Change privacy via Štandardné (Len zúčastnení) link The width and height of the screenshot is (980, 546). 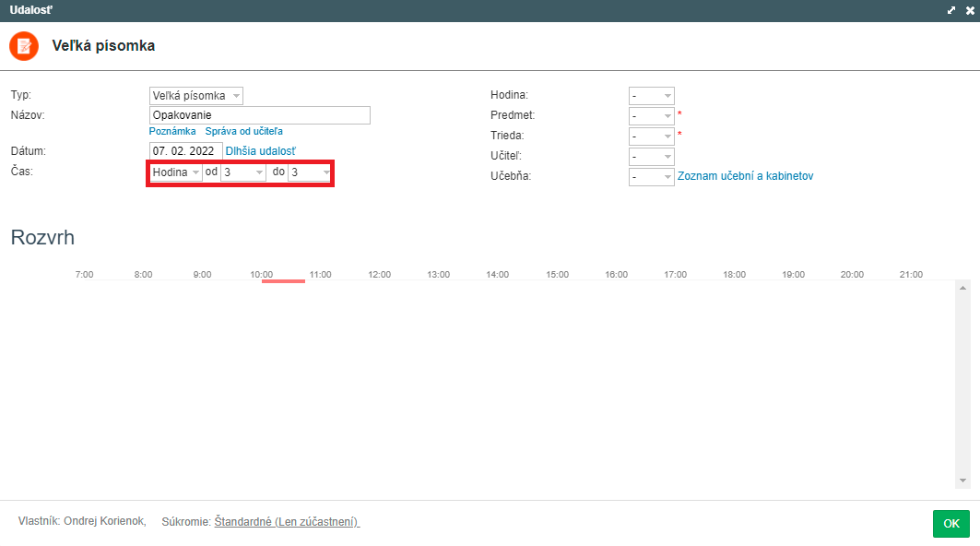coord(287,522)
